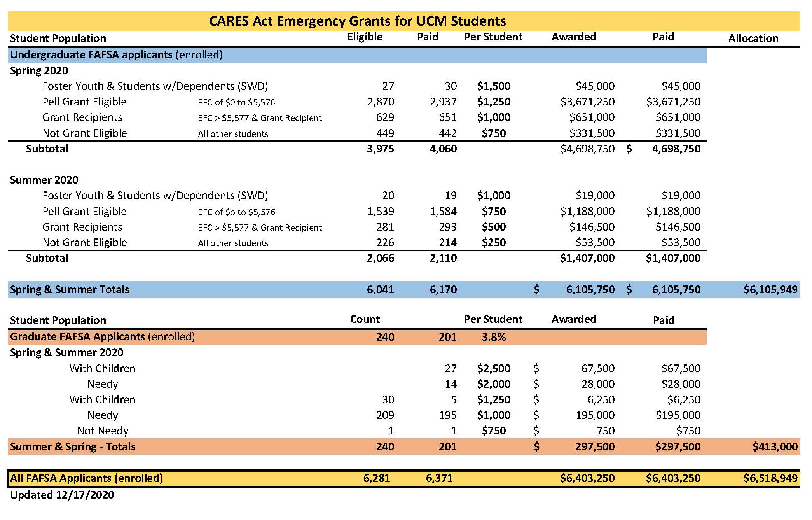812x520 pixels.
Task: Click the $146,500 awarded amount
Action: pyautogui.click(x=592, y=227)
